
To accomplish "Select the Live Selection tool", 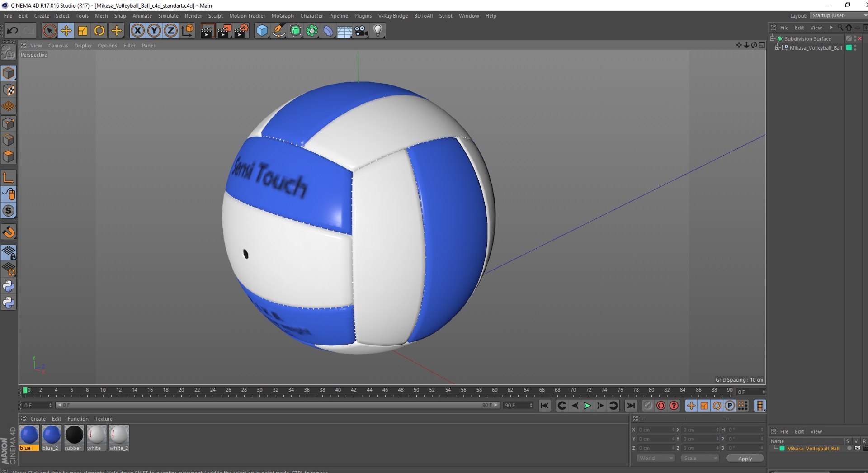I will pyautogui.click(x=49, y=31).
